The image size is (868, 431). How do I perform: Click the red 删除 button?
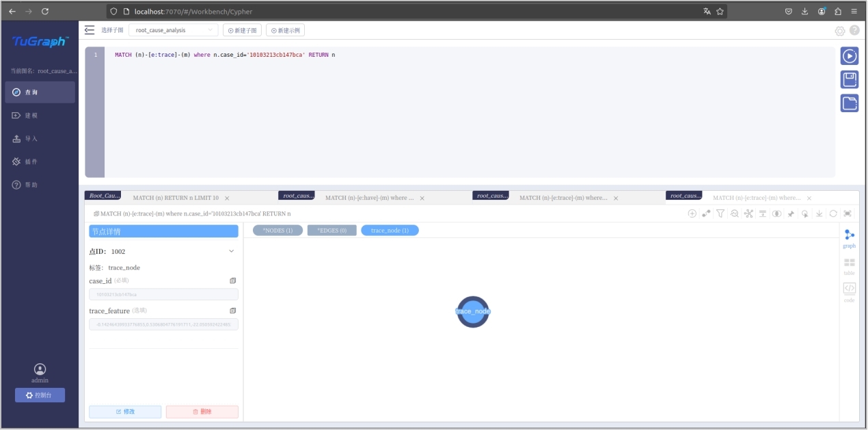pyautogui.click(x=202, y=412)
